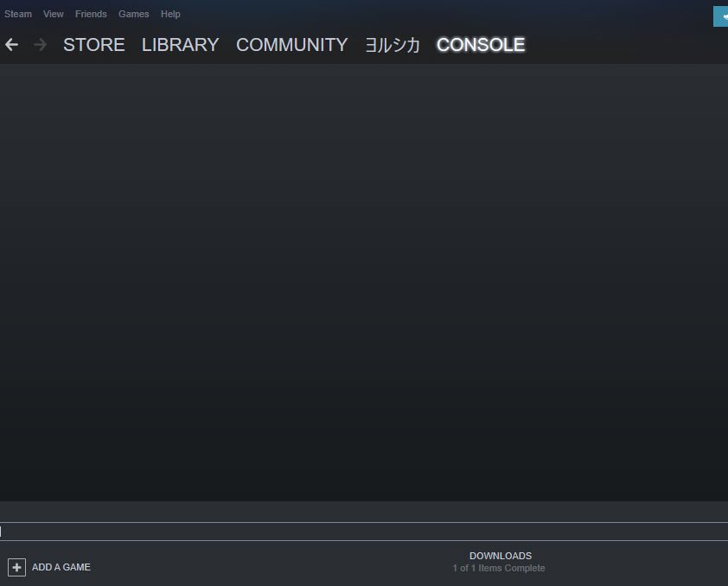Click the ADD A GAME button
The height and width of the screenshot is (586, 728).
tap(61, 567)
